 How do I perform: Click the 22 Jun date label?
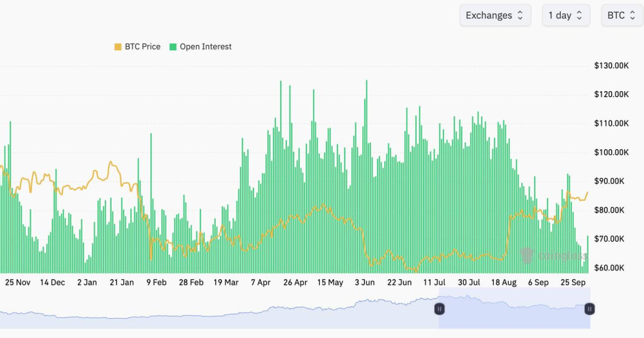click(x=399, y=282)
